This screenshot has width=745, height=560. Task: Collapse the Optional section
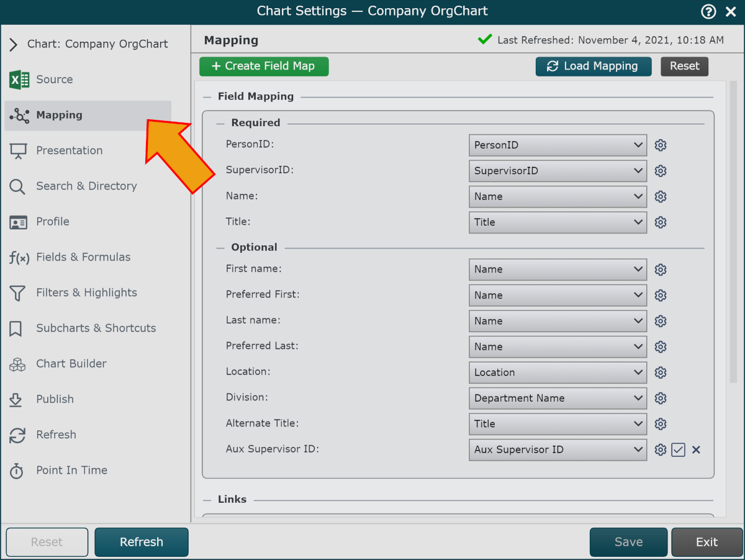(x=220, y=248)
